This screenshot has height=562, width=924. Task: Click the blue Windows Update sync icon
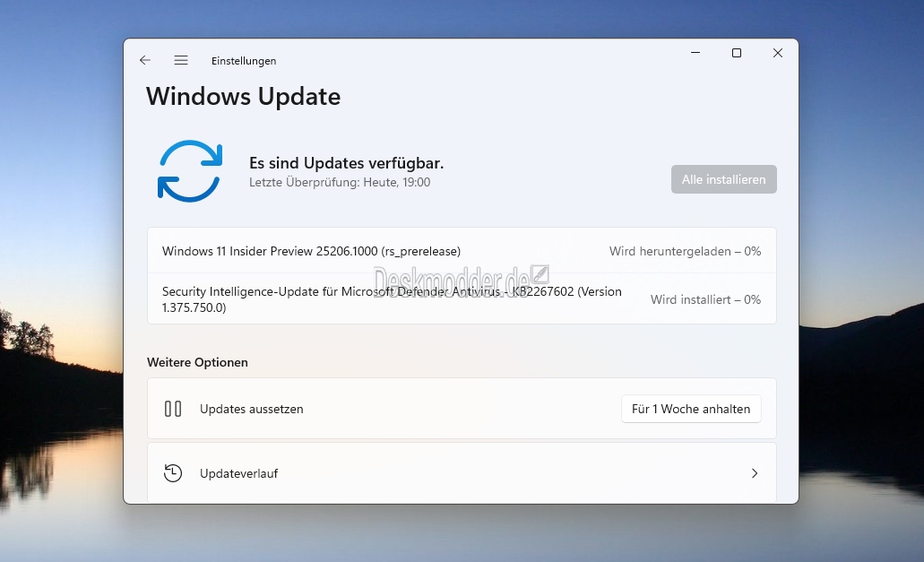pos(190,170)
